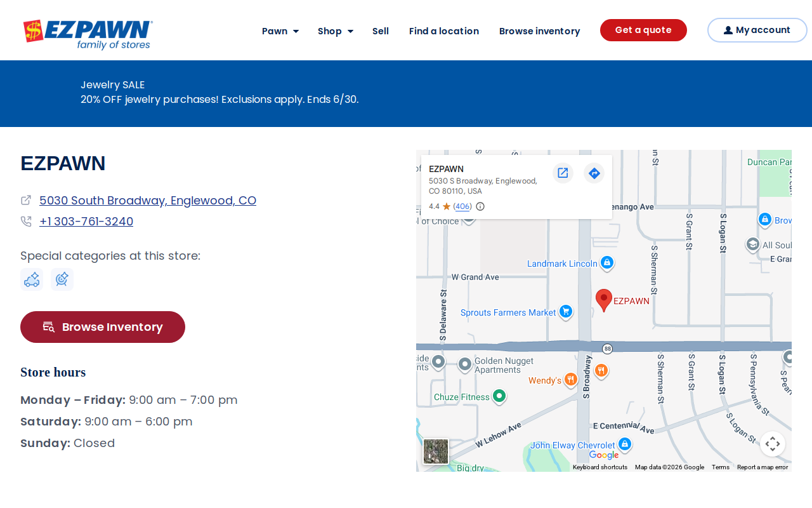Screen dimensions: 812x508
Task: Open the map Terms link
Action: pos(721,467)
